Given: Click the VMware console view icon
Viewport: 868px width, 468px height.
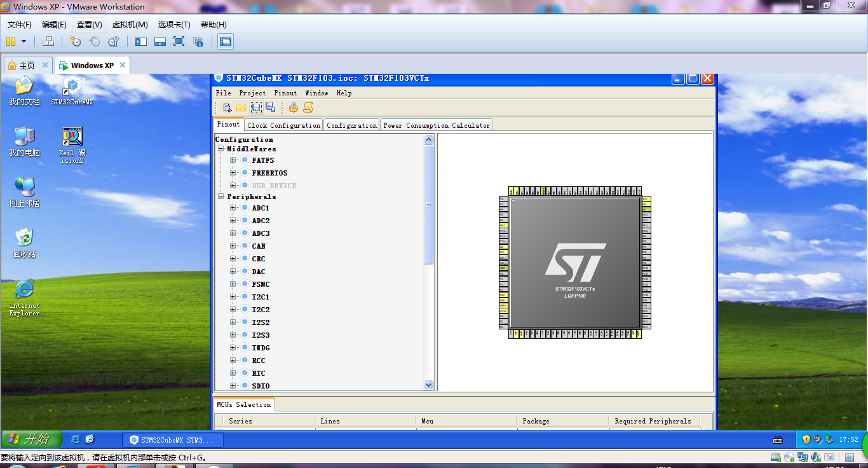Looking at the screenshot, I should 226,41.
